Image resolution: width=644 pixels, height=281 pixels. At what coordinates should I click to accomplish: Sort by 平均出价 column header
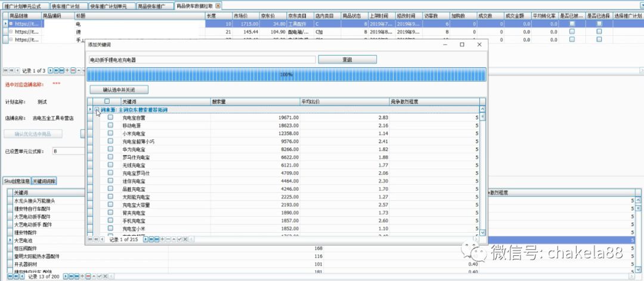(345, 101)
